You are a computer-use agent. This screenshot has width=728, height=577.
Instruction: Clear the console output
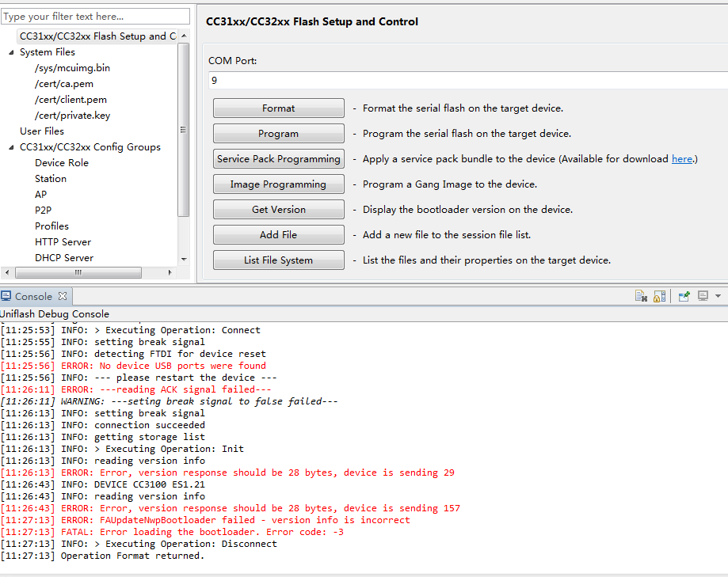click(641, 296)
